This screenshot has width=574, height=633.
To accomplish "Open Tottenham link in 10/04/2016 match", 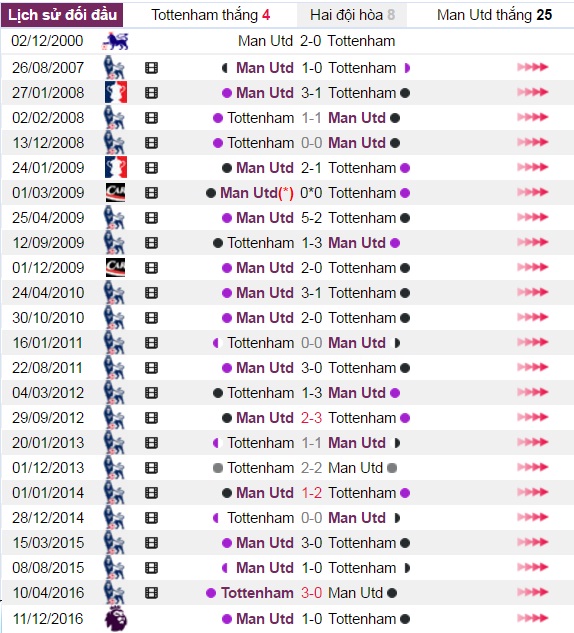I will click(x=257, y=593).
